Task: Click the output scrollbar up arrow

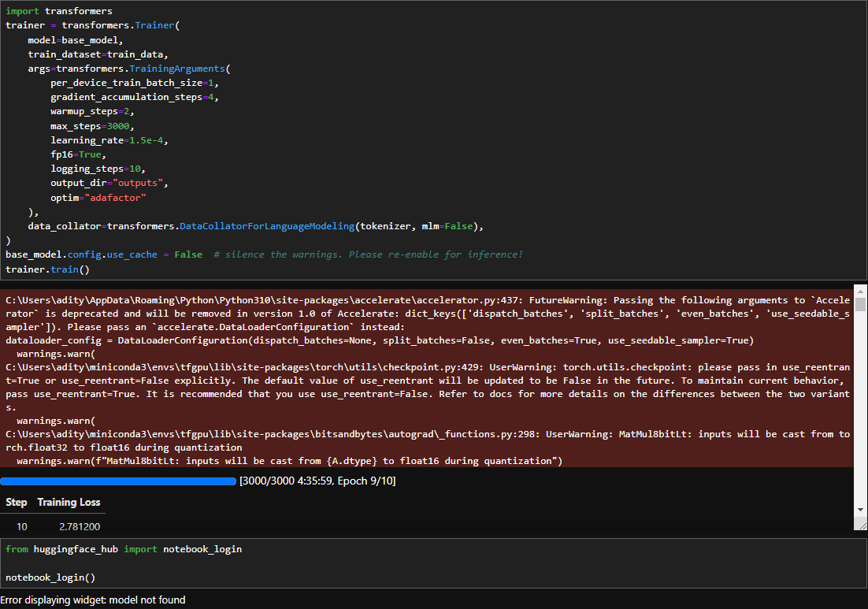Action: (860, 290)
